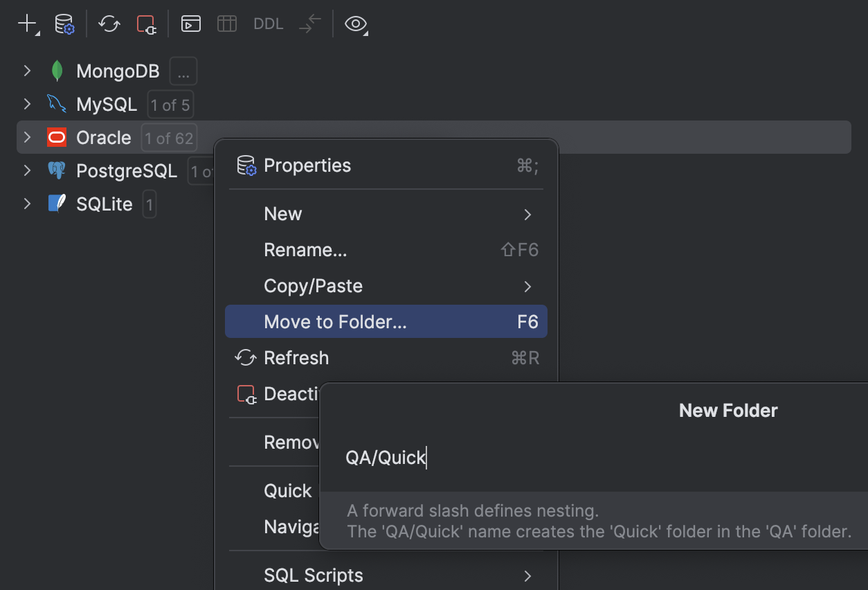Click Properties in the context menu
This screenshot has width=868, height=590.
[x=307, y=165]
